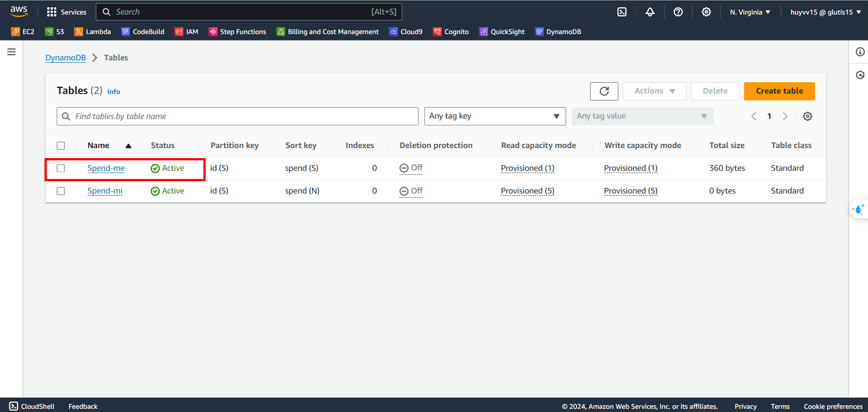Focus the AWS top search box
868x412 pixels.
pos(249,12)
